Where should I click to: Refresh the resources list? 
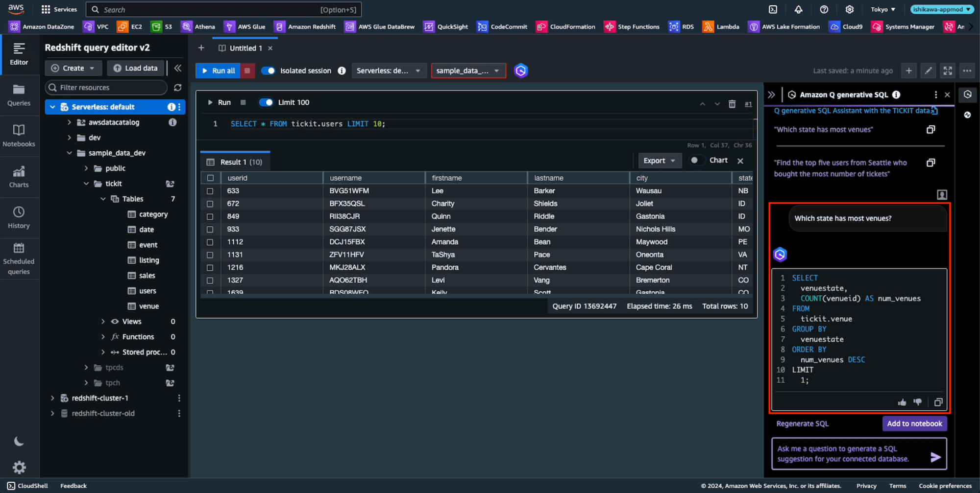pyautogui.click(x=178, y=87)
